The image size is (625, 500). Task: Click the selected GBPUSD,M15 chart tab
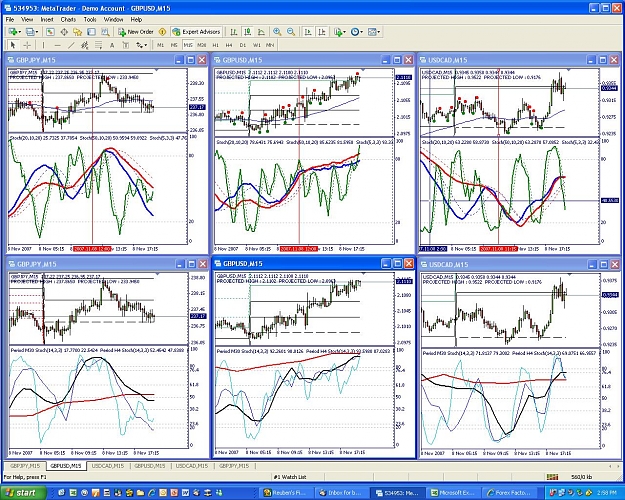pyautogui.click(x=66, y=466)
